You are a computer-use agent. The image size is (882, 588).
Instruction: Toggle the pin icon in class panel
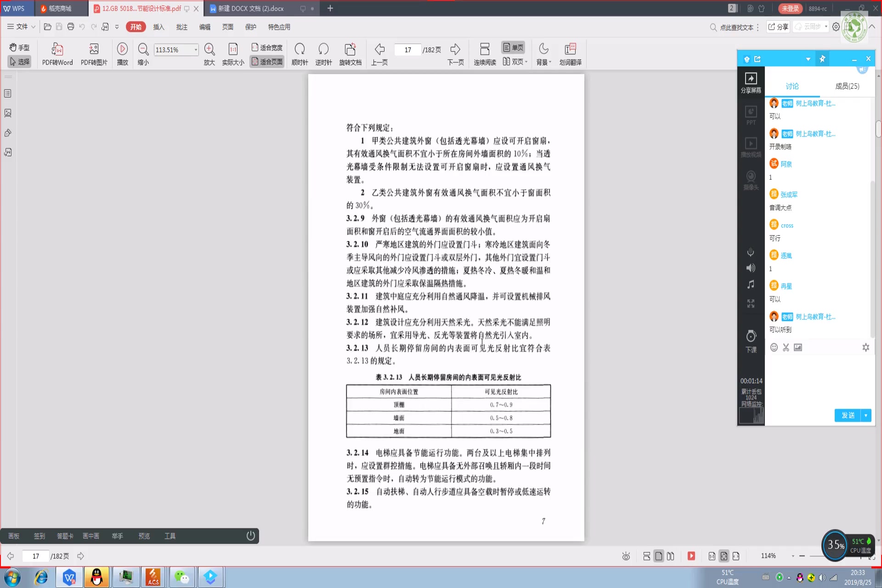point(822,58)
